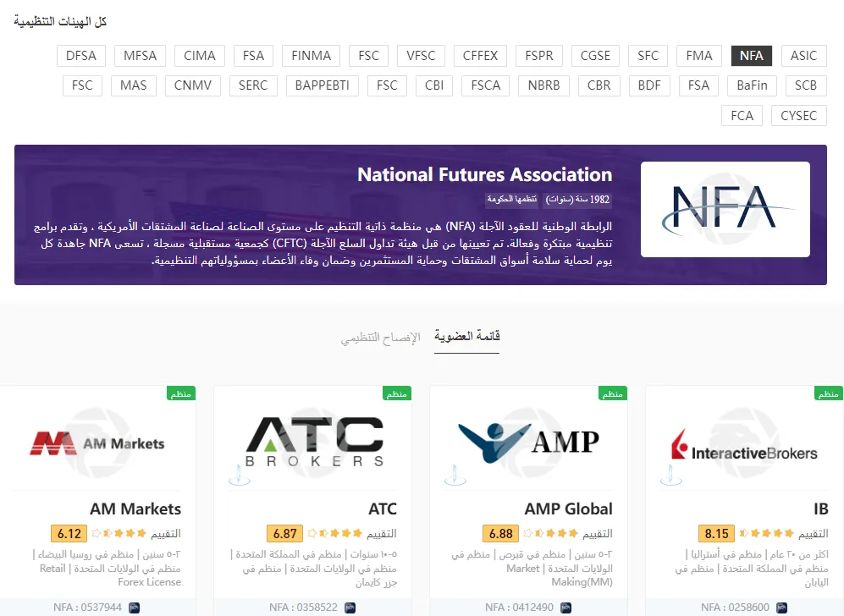Viewport: 844px width, 616px height.
Task: Open the AMP Global broker name
Action: click(568, 509)
